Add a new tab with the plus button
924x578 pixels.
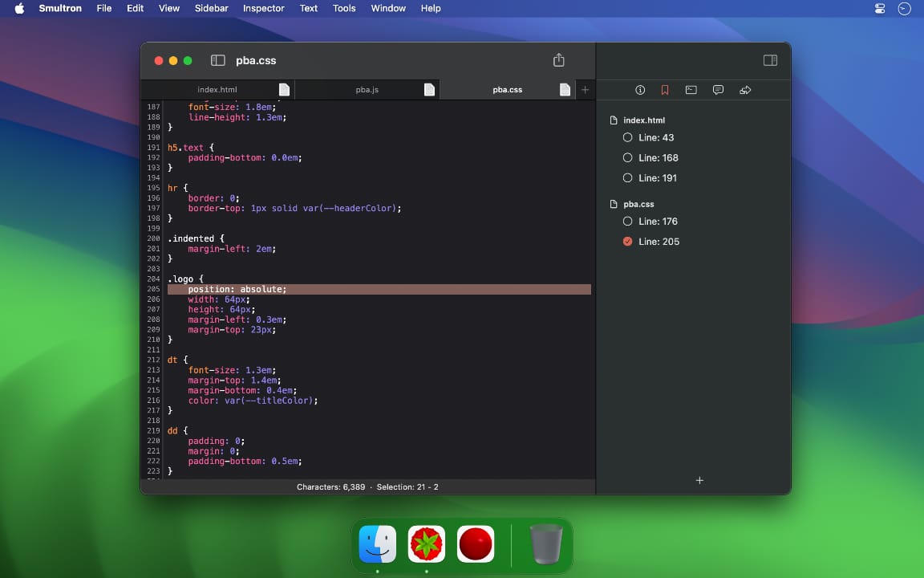(585, 89)
